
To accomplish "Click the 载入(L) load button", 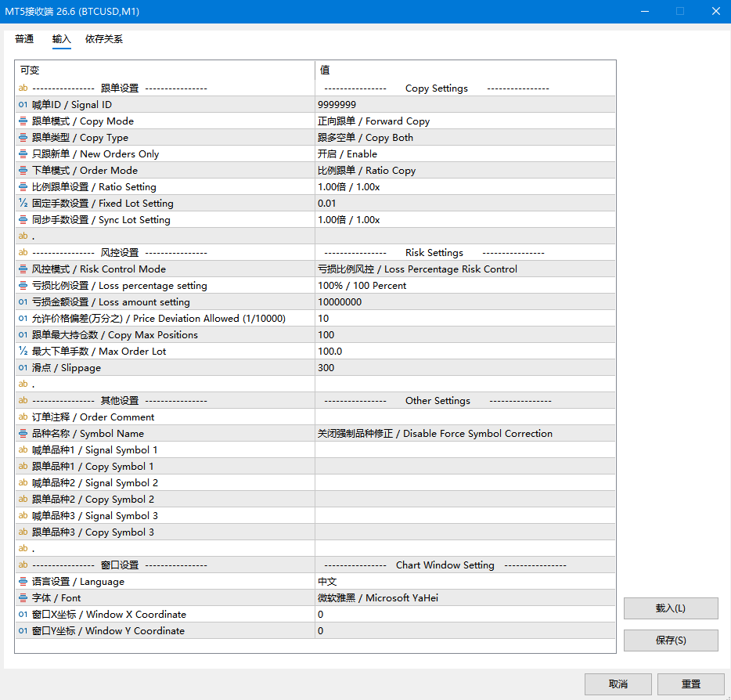I will (x=671, y=608).
